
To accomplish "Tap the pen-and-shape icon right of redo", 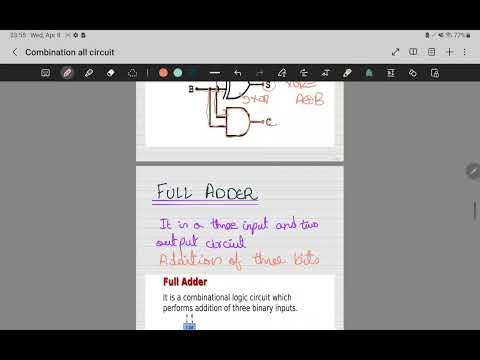I will pyautogui.click(x=282, y=73).
